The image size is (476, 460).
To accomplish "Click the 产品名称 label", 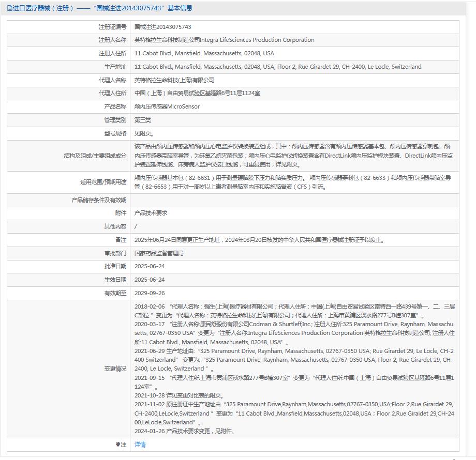I will pyautogui.click(x=115, y=106).
